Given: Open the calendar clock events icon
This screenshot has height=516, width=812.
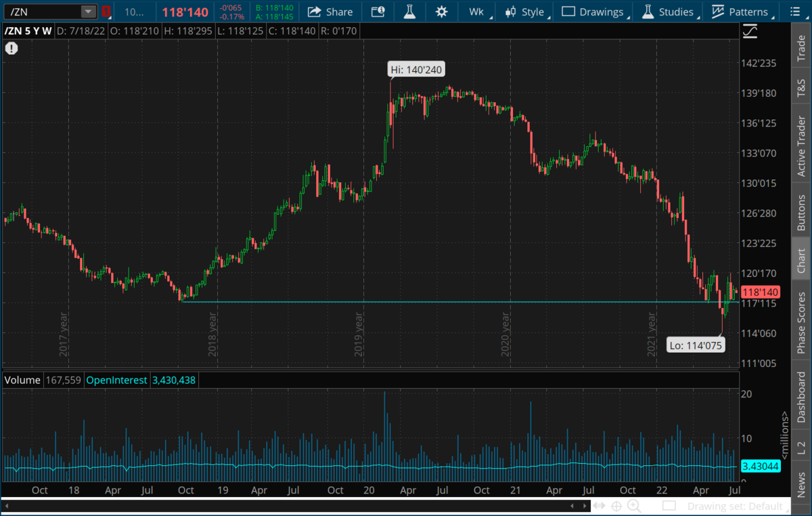Looking at the screenshot, I should click(378, 12).
